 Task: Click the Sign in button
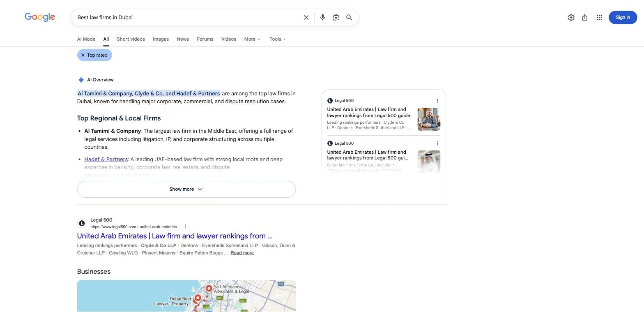coord(623,17)
